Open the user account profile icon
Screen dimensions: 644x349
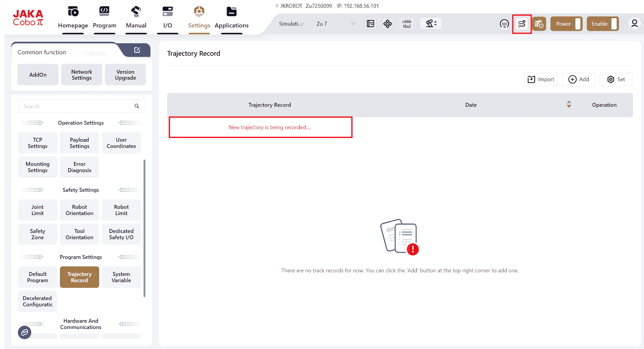click(634, 24)
